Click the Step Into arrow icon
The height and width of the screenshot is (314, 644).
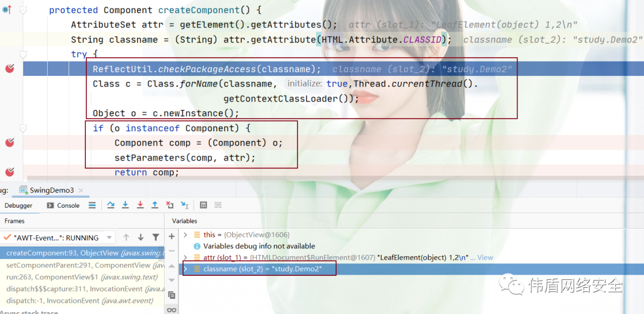point(125,205)
